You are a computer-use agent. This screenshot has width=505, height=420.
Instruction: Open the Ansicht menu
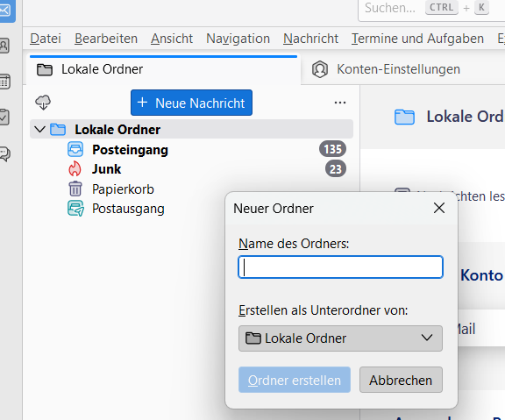(x=172, y=39)
